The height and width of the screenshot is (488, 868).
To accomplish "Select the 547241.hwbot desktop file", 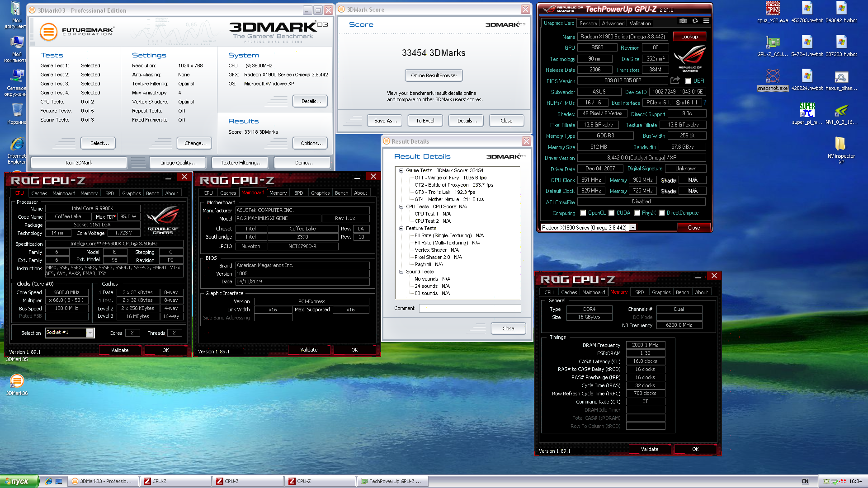I will [807, 46].
